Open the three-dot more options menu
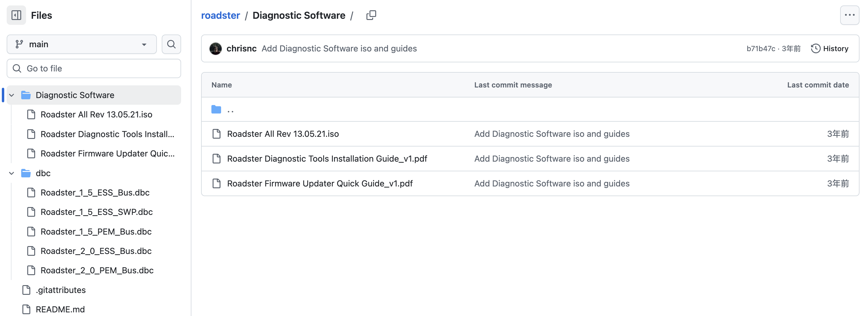The image size is (868, 316). click(x=850, y=15)
